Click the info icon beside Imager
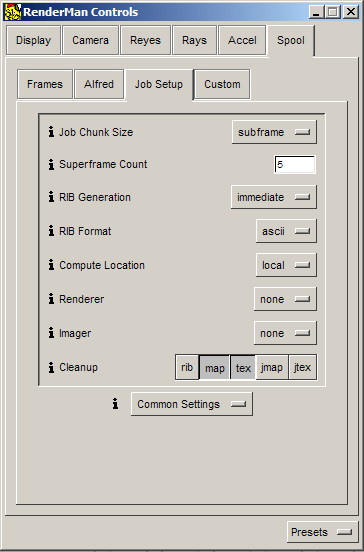This screenshot has height=552, width=364. pos(51,333)
